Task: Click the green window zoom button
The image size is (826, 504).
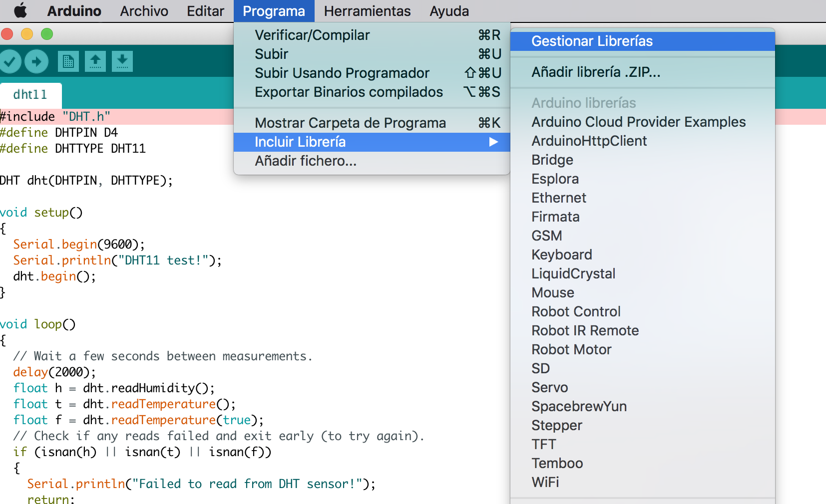Action: [47, 34]
